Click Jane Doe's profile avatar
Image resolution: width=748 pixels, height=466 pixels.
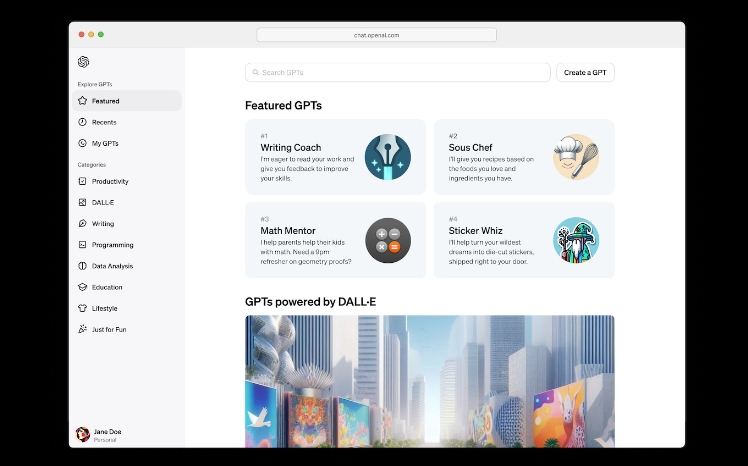[83, 435]
